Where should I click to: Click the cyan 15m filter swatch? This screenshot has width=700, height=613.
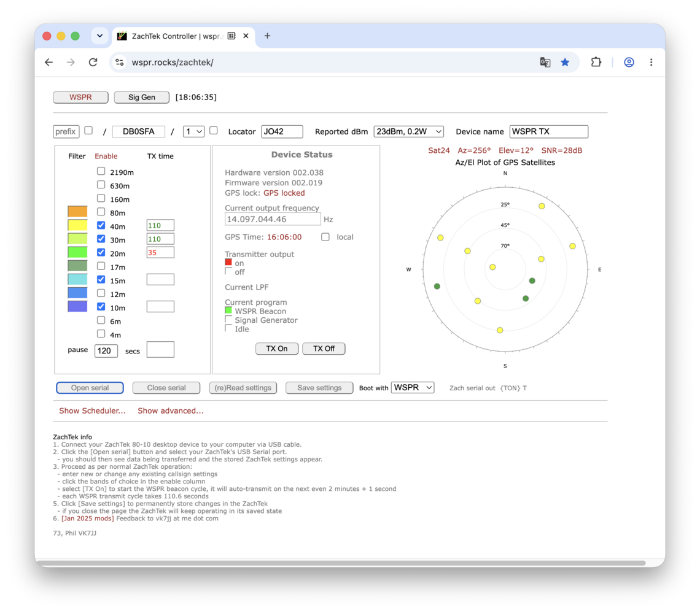point(77,279)
